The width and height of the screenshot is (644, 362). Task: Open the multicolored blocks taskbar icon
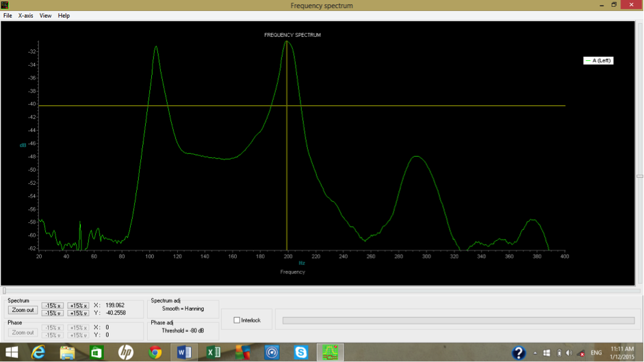click(242, 352)
